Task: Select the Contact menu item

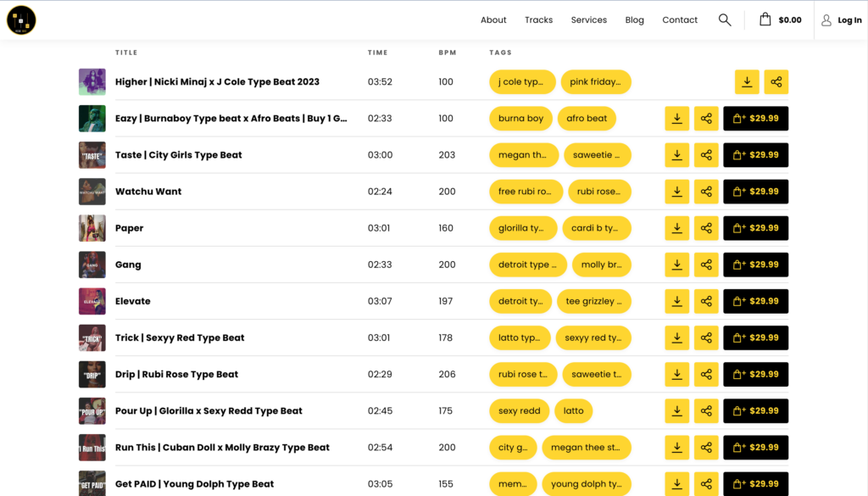Action: pyautogui.click(x=679, y=20)
